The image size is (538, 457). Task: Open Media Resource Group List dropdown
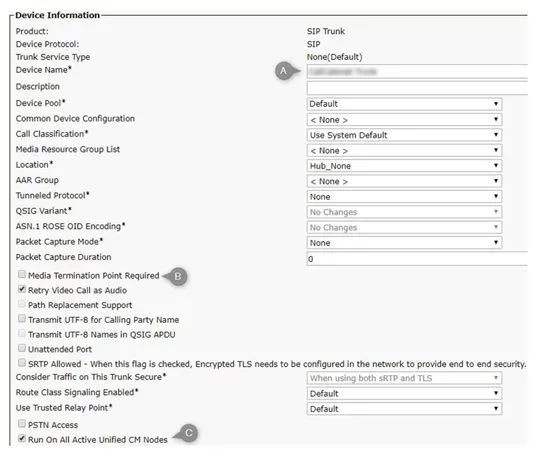click(x=404, y=150)
